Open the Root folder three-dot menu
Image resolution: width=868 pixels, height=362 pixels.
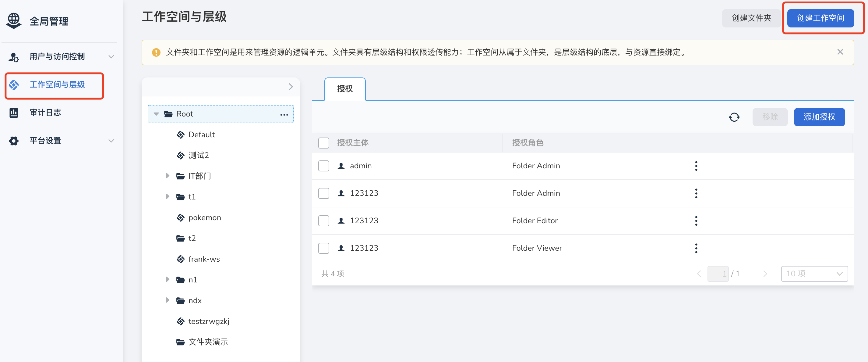pos(284,115)
